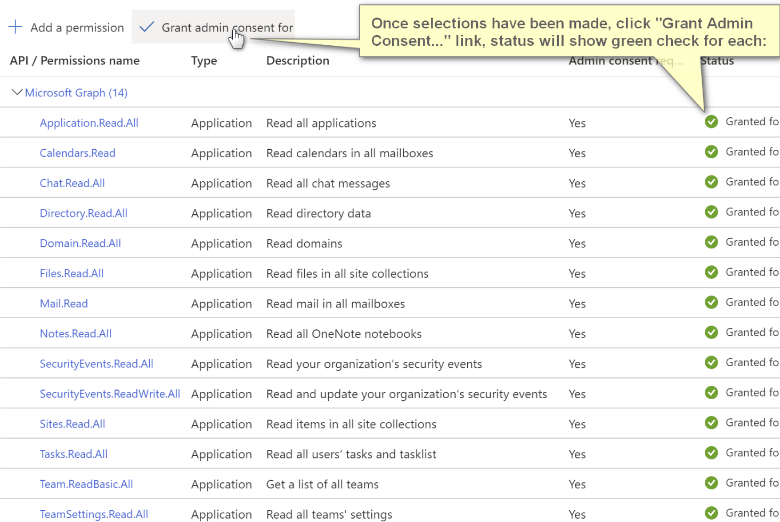The image size is (780, 522).
Task: Click green status check for Calendars.Read
Action: [711, 152]
